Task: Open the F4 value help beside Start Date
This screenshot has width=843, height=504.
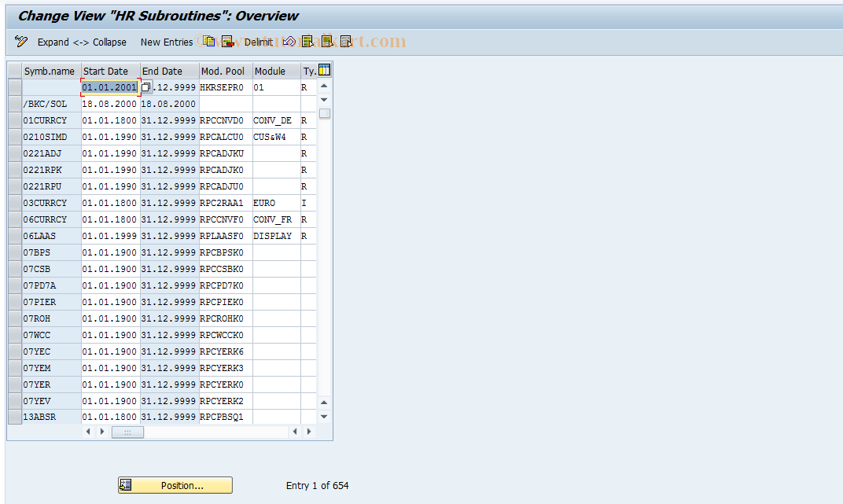Action: (146, 87)
